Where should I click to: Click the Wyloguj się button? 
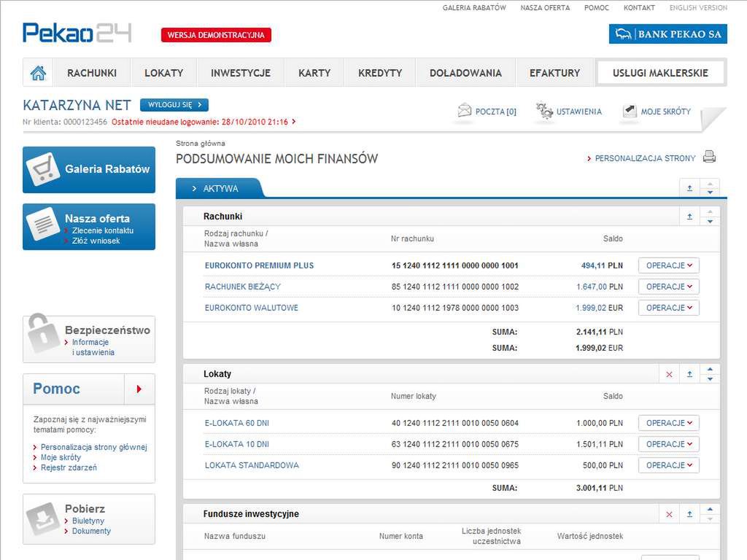pyautogui.click(x=174, y=105)
